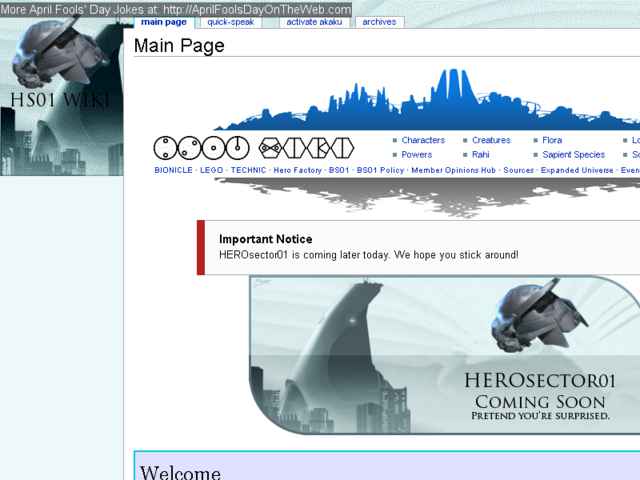This screenshot has height=480, width=640.
Task: Follow the BS01 Policy link
Action: click(380, 170)
